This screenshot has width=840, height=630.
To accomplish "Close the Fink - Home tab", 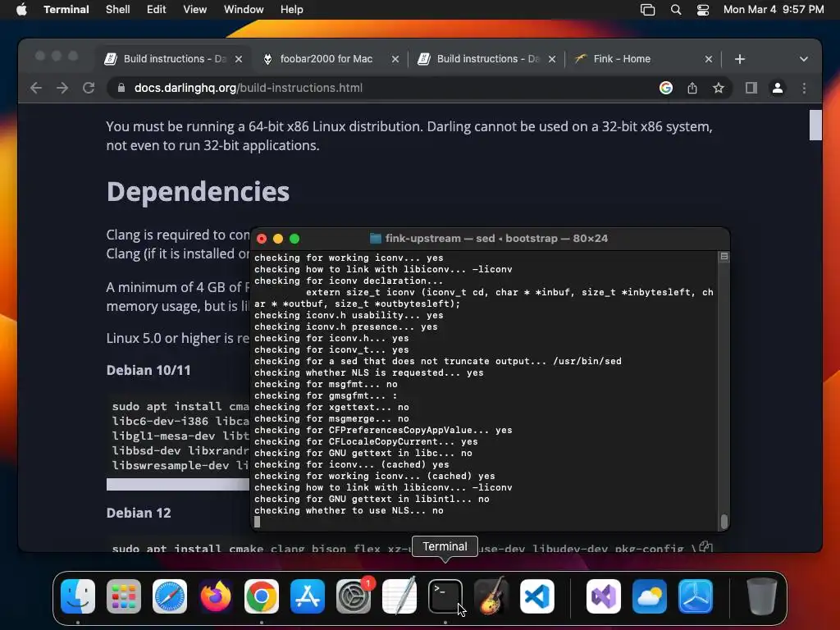I will 708,59.
